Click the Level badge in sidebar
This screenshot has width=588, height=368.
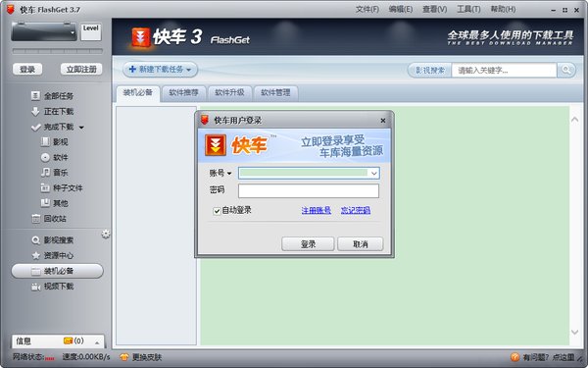(x=91, y=32)
